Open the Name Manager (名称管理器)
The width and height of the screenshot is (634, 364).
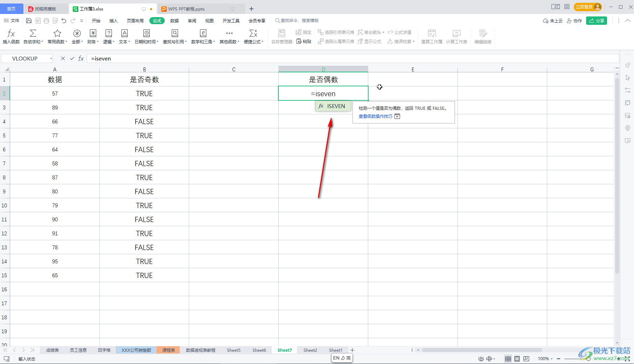tap(282, 37)
